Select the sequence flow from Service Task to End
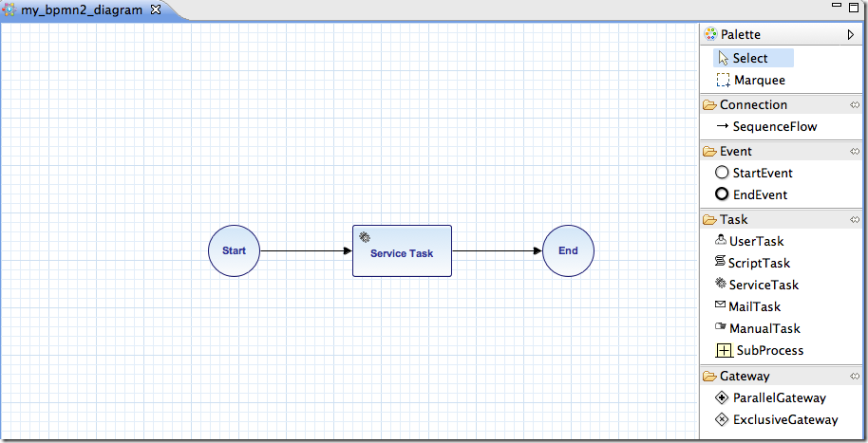868x443 pixels. point(497,251)
